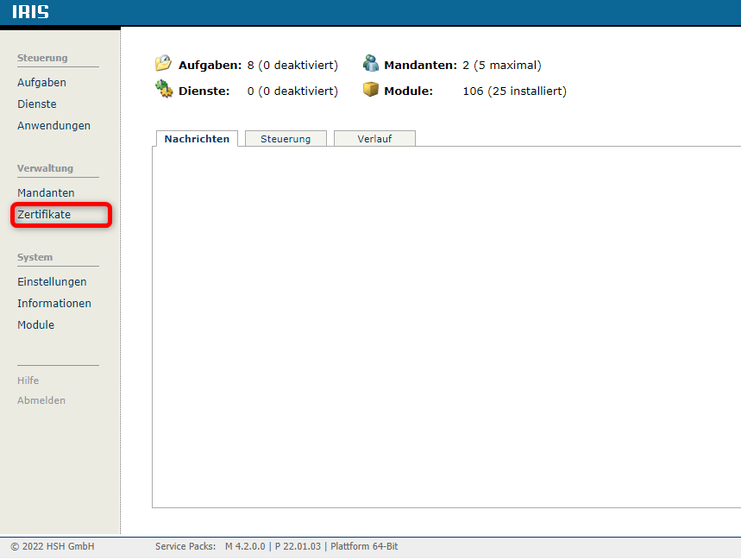Open Mandanten under Verwaltung

tap(46, 193)
